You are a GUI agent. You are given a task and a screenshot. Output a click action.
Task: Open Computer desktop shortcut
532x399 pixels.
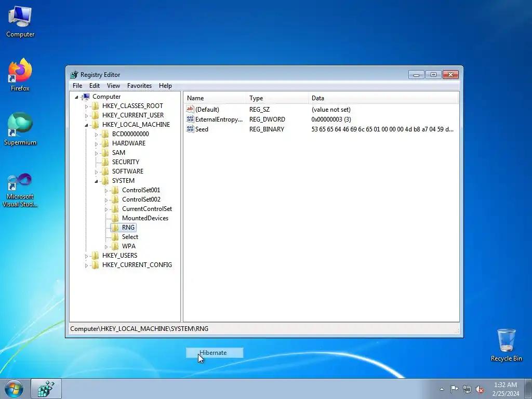pyautogui.click(x=20, y=22)
